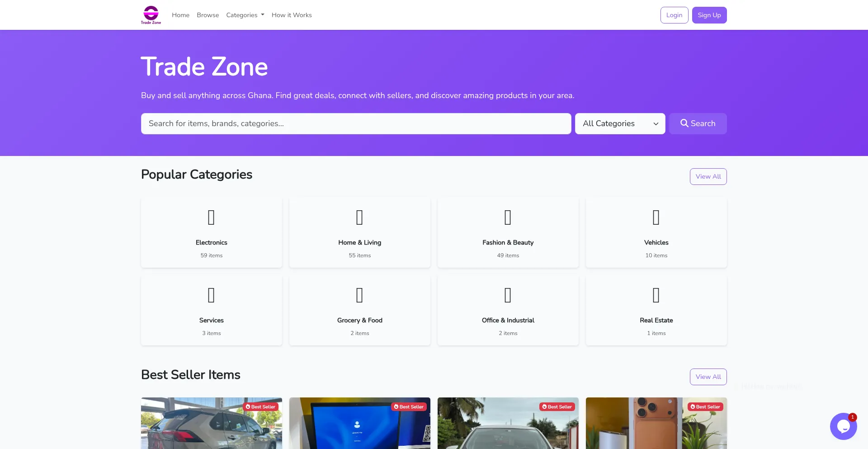Click the magnifier Search button
Screen dimensions: 868x449
pyautogui.click(x=698, y=123)
